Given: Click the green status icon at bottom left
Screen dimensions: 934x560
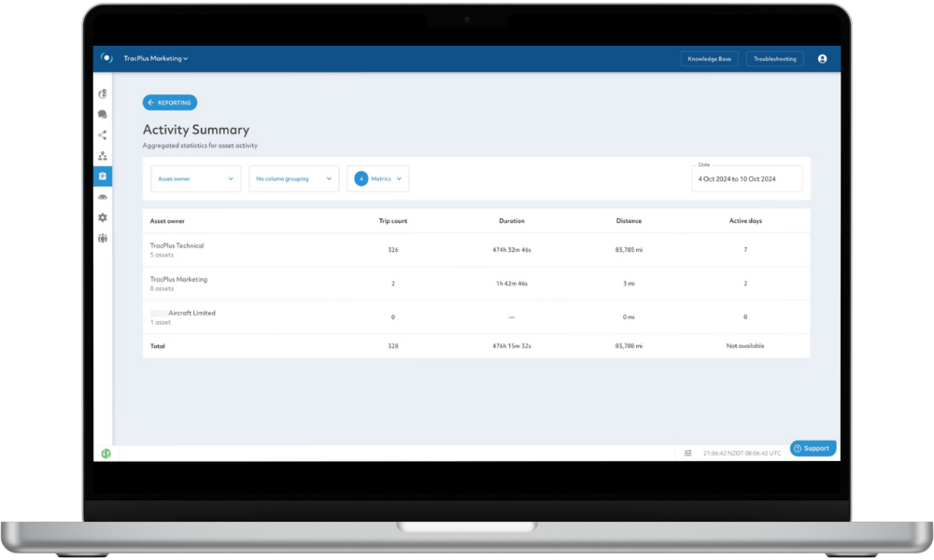Looking at the screenshot, I should pos(106,454).
